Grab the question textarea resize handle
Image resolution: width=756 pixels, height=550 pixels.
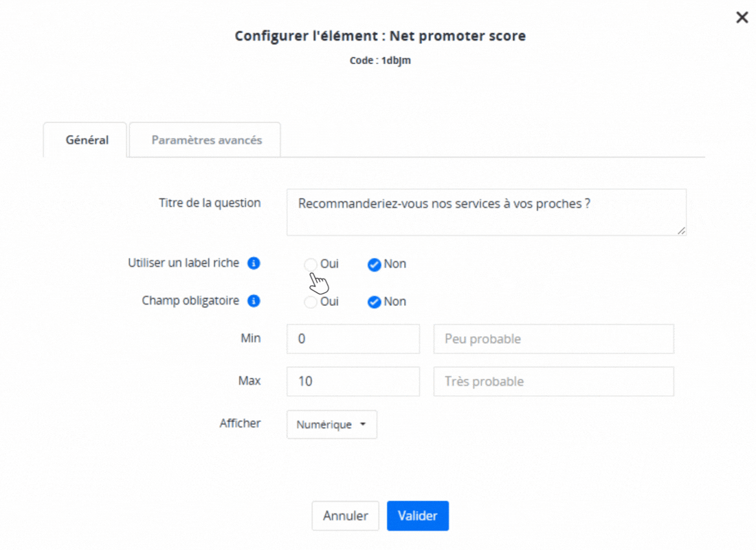pyautogui.click(x=681, y=231)
